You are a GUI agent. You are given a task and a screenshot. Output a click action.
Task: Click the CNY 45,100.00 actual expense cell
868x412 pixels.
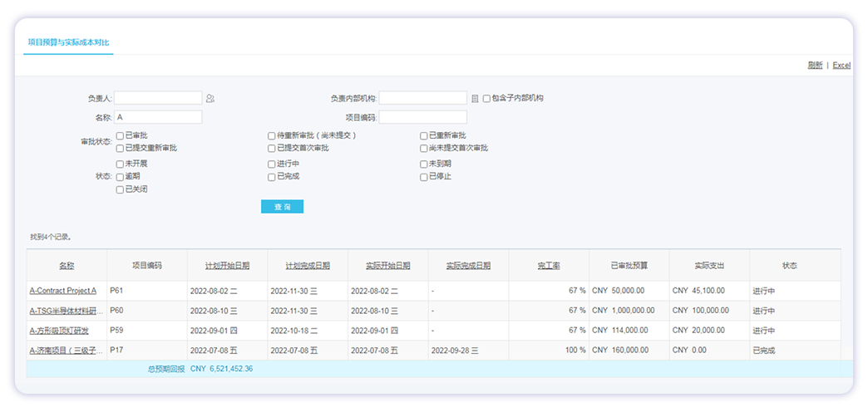[710, 291]
